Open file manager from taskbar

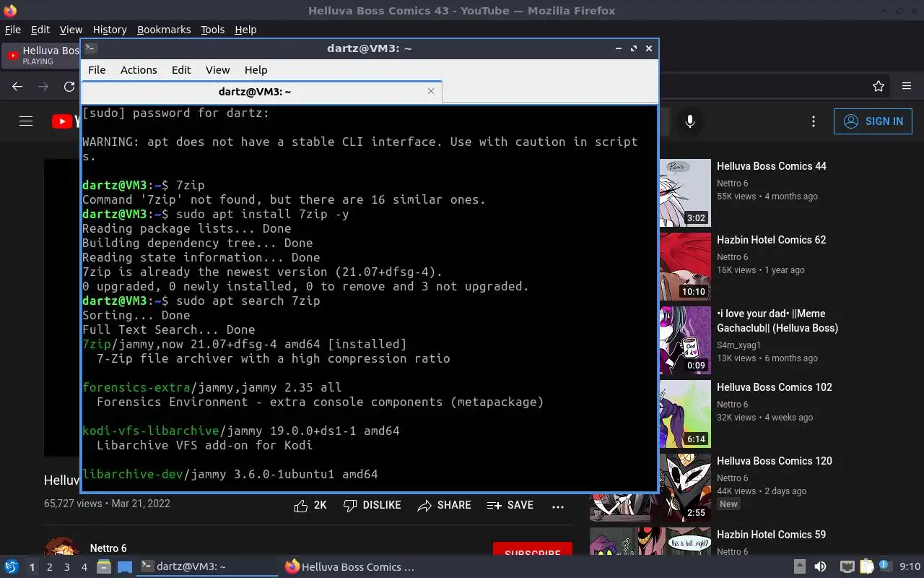[104, 567]
